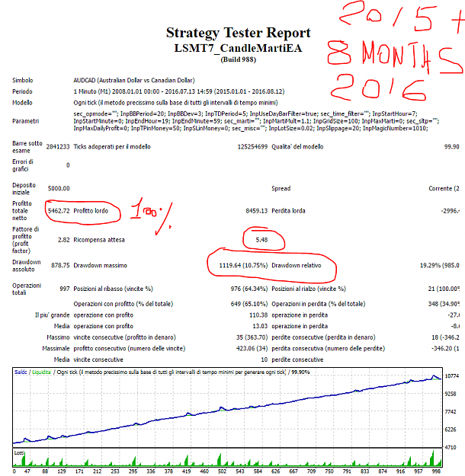
Task: Select the sec_opmode parameter line
Action: 245,113
